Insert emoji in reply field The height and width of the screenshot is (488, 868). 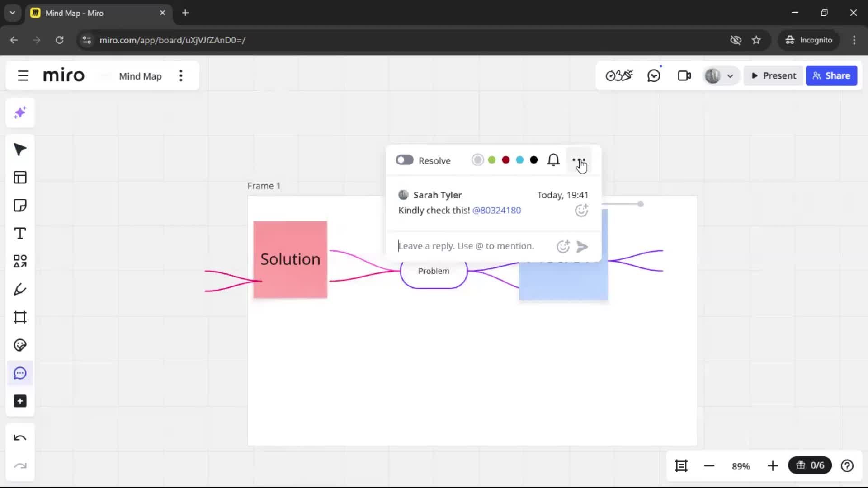click(x=563, y=246)
